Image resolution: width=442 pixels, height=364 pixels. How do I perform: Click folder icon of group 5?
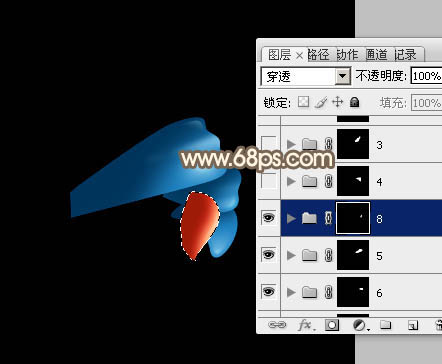(x=309, y=255)
